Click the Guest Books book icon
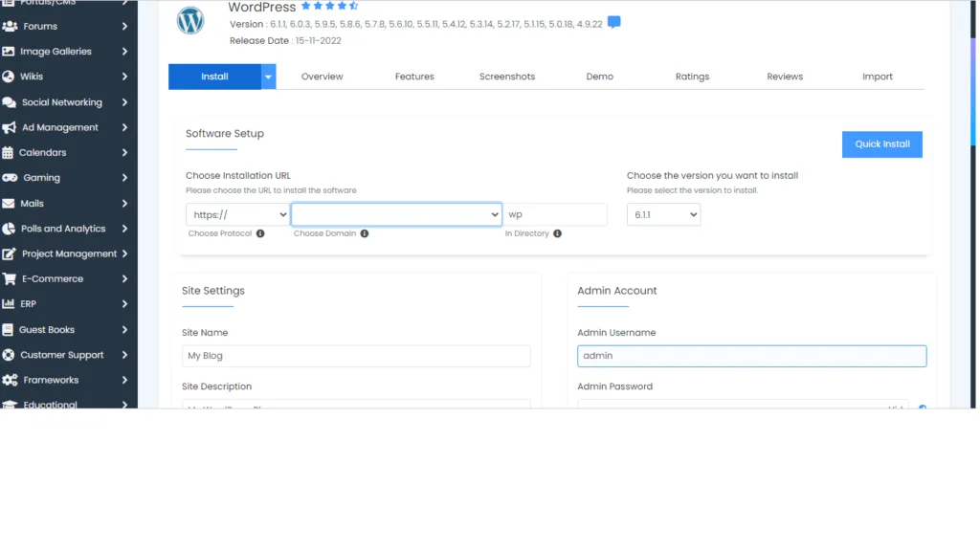Viewport: 980px width, 551px height. pos(8,330)
